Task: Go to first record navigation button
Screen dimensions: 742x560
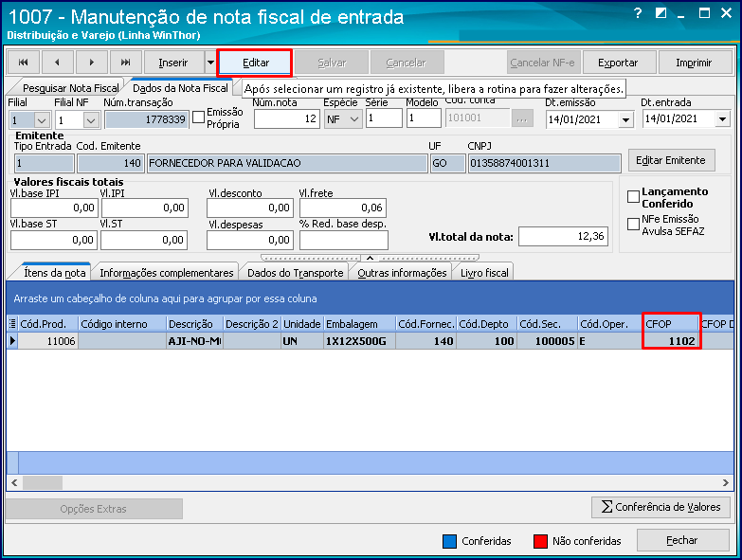Action: click(23, 63)
